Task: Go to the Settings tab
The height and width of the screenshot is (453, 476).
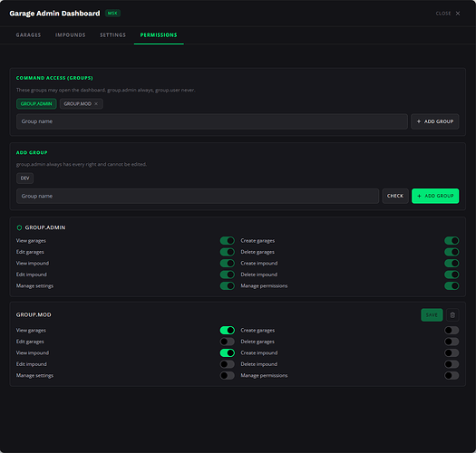Action: pyautogui.click(x=113, y=35)
